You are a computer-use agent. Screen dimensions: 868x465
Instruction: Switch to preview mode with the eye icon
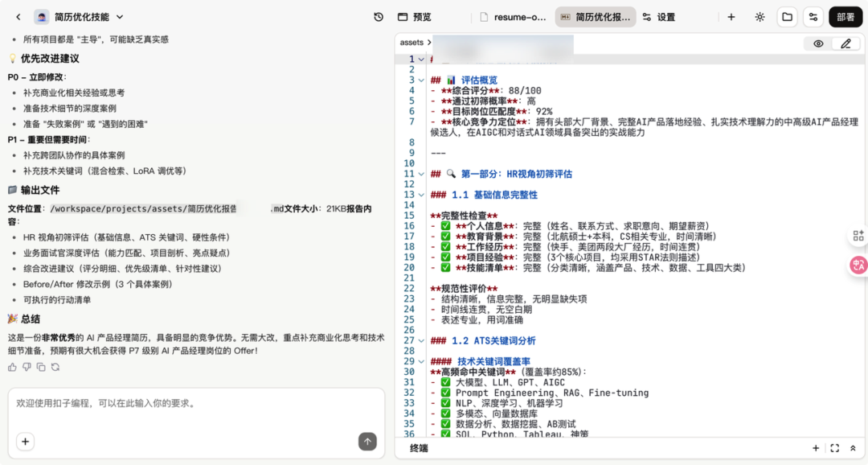[818, 43]
